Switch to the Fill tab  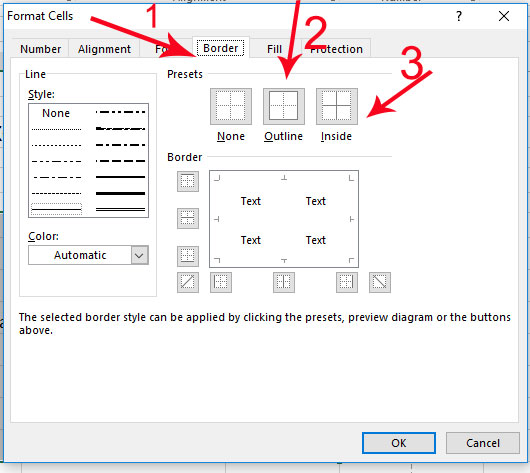pos(274,49)
